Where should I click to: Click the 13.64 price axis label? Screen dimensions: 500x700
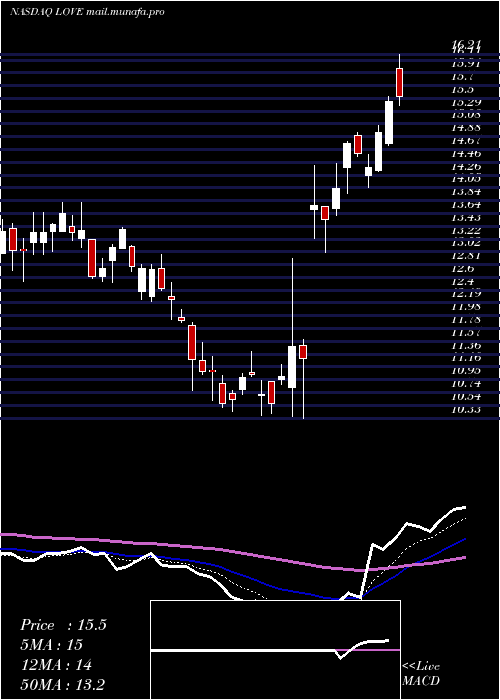[466, 204]
